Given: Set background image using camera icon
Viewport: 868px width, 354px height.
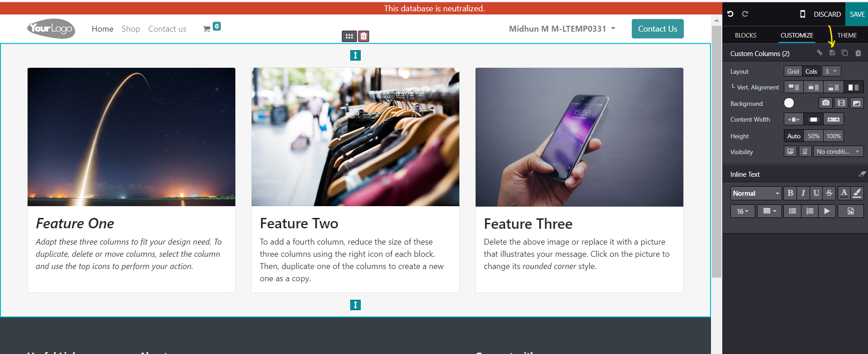Looking at the screenshot, I should pos(825,103).
